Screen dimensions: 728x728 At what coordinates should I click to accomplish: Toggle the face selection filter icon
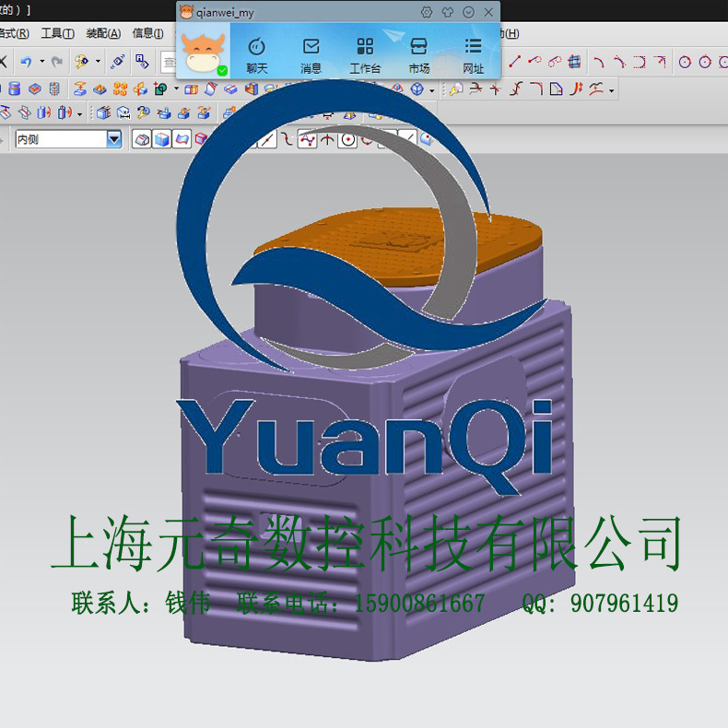point(142,139)
